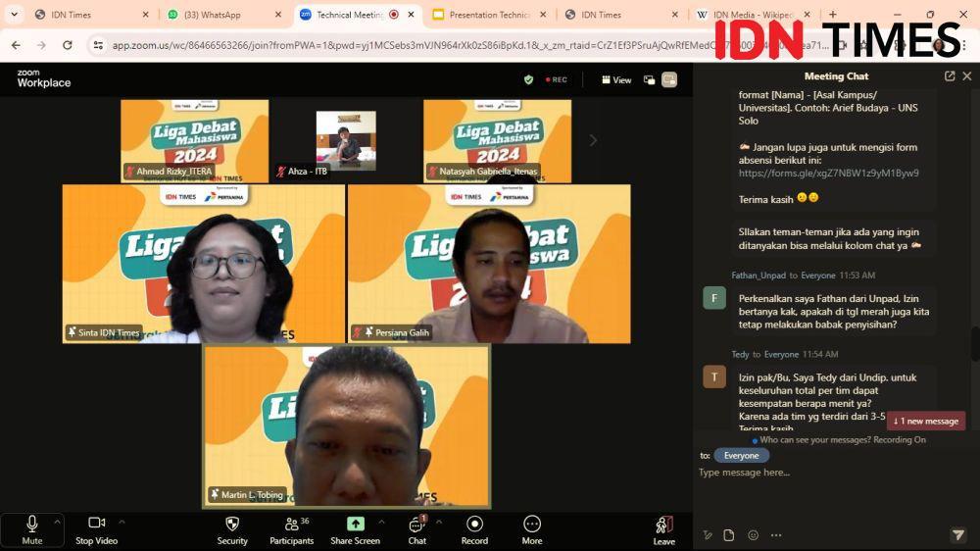Expand video options arrow beside Stop Video

pos(122,521)
